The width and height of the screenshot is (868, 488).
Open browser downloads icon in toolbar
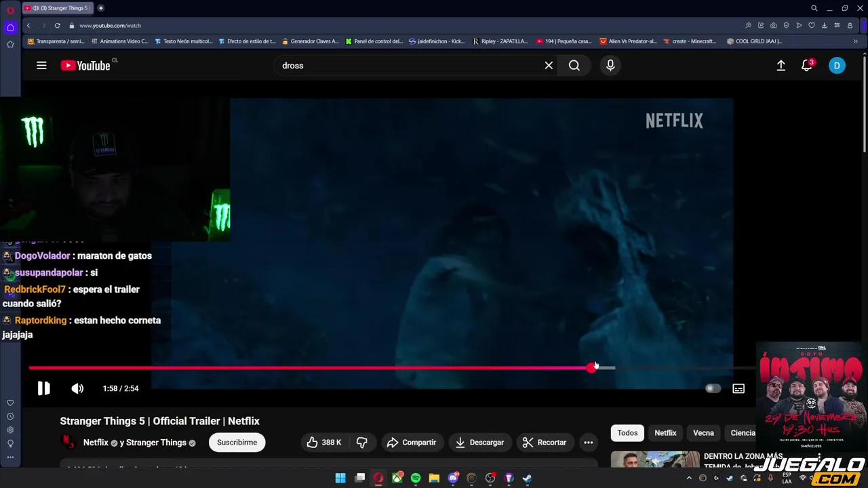825,26
